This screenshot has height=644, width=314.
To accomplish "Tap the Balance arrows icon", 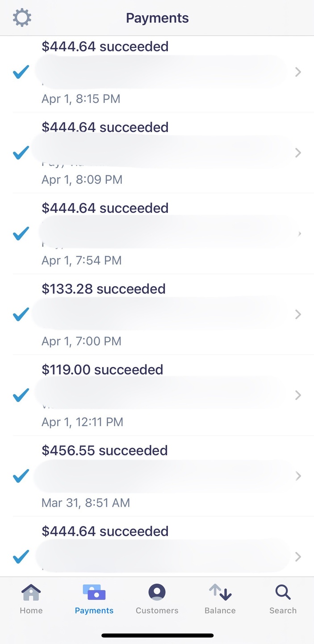I will click(x=220, y=593).
